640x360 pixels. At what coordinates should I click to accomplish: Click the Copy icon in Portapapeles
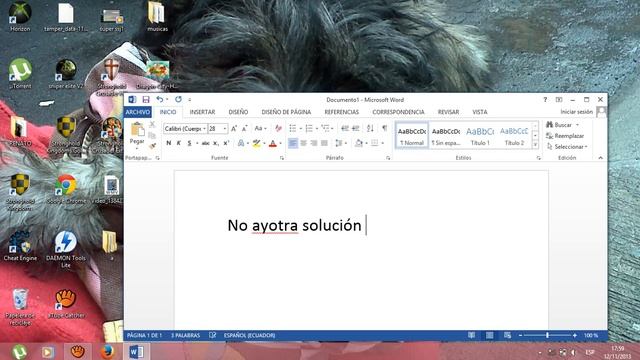[x=152, y=135]
